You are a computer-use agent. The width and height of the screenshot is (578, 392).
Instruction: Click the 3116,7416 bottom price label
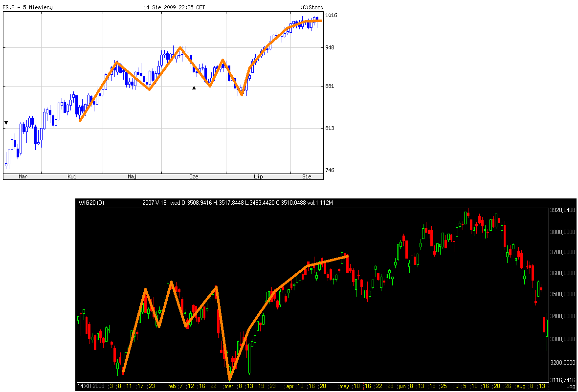(x=562, y=380)
